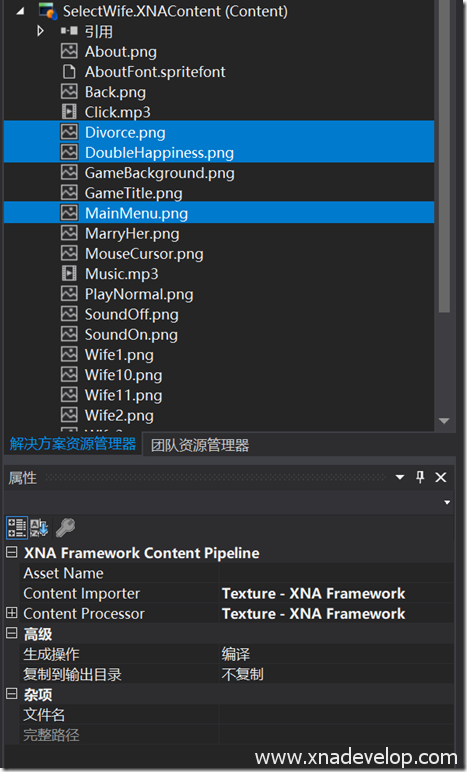Click the Asset Name value field
Image resolution: width=467 pixels, height=772 pixels.
point(336,573)
